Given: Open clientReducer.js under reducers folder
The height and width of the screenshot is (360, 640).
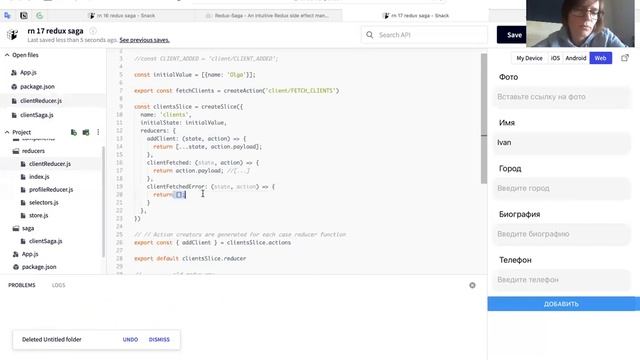Looking at the screenshot, I should [x=51, y=164].
